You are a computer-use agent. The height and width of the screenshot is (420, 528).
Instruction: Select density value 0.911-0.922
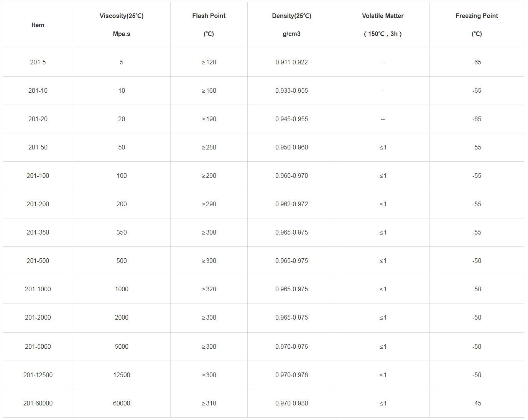291,62
